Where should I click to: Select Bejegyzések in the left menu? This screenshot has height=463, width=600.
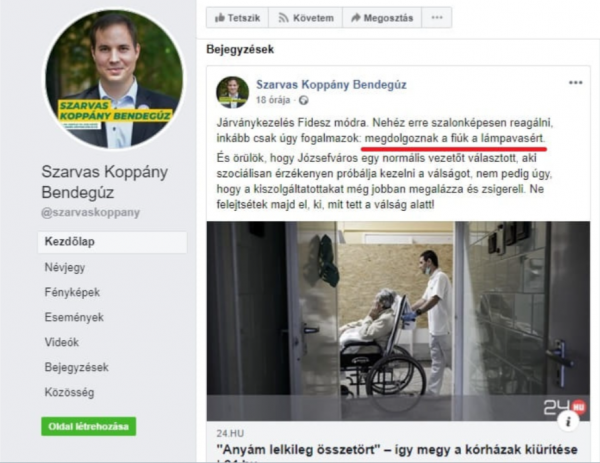click(x=77, y=367)
